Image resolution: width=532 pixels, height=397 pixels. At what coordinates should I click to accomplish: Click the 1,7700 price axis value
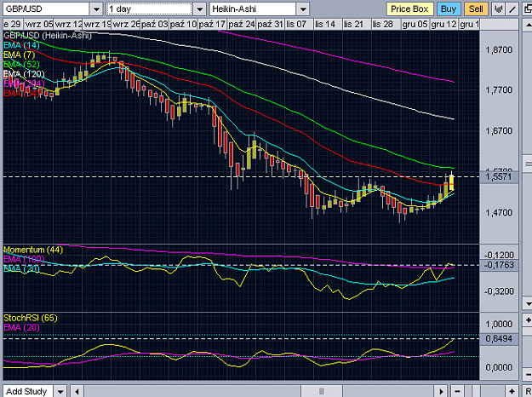click(499, 90)
